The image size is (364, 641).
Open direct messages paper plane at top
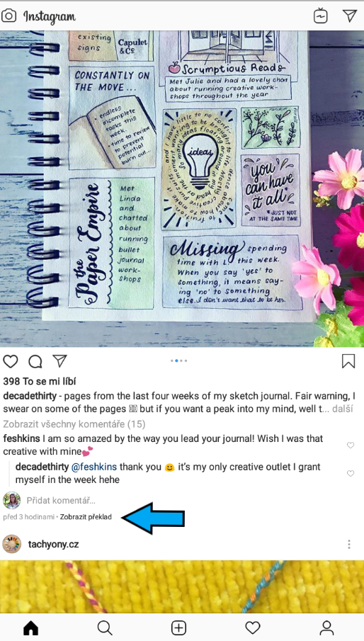(349, 16)
